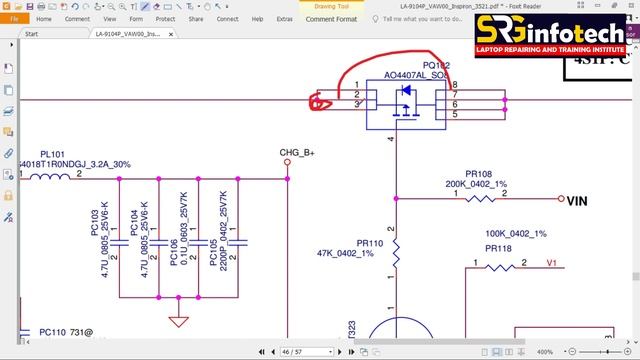Open the Comments side panel
640x360 pixels.
[8, 132]
